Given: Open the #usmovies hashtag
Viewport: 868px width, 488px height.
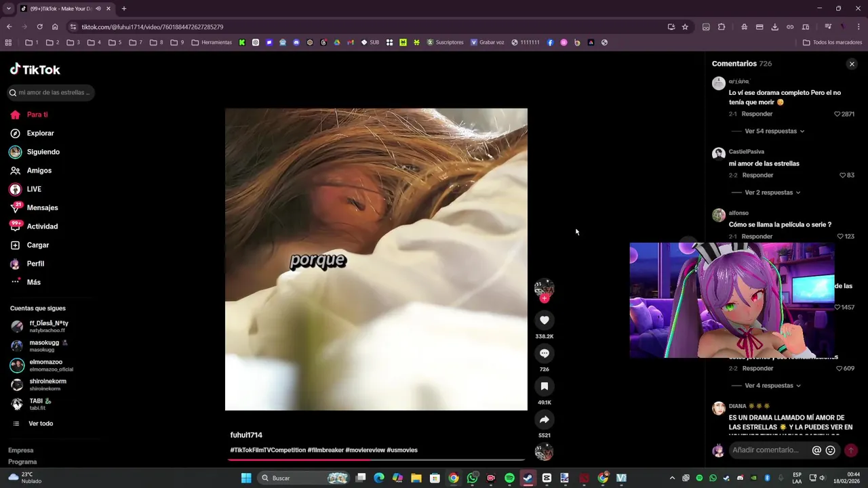Looking at the screenshot, I should pyautogui.click(x=402, y=450).
